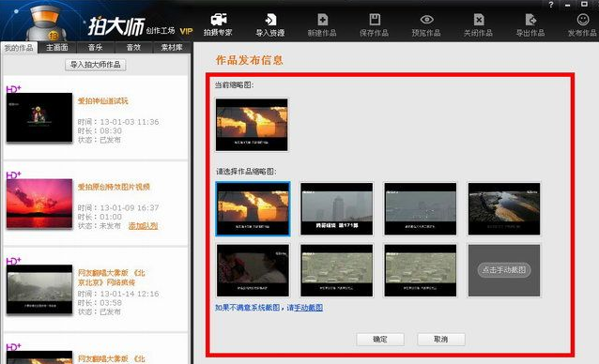Select the river landscape thumbnail option
The image size is (599, 364).
[x=504, y=208]
